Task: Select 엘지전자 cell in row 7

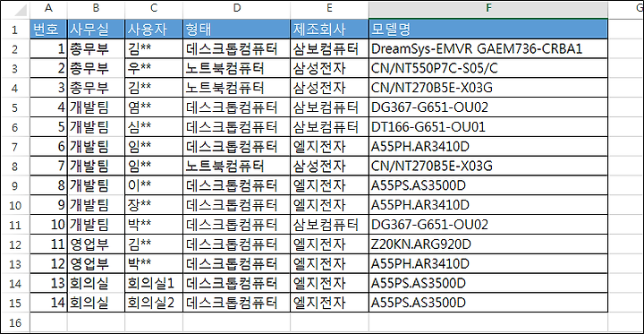Action: (x=329, y=147)
